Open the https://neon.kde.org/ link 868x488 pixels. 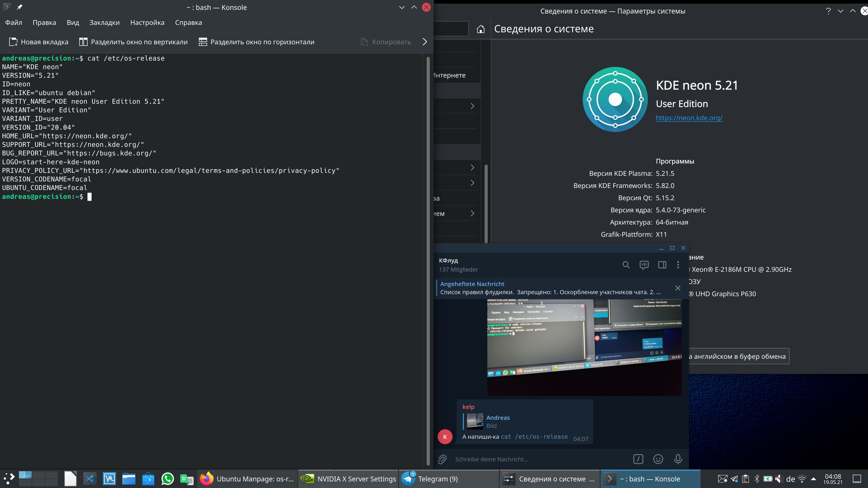pos(689,118)
